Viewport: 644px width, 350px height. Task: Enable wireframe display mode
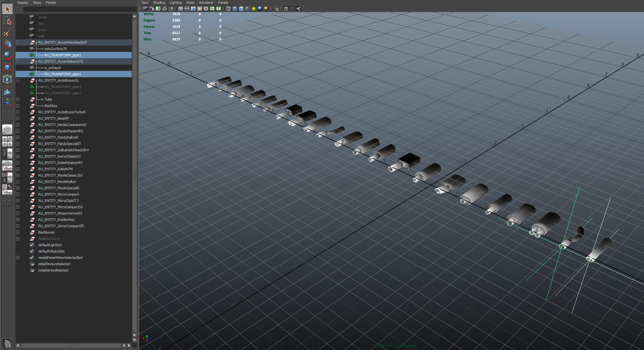click(228, 9)
